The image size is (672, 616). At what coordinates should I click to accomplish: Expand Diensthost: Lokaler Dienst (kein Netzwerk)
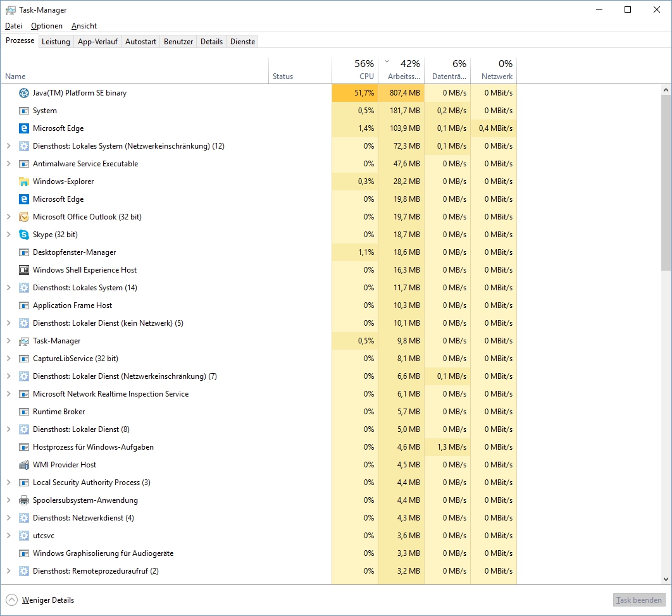(9, 323)
